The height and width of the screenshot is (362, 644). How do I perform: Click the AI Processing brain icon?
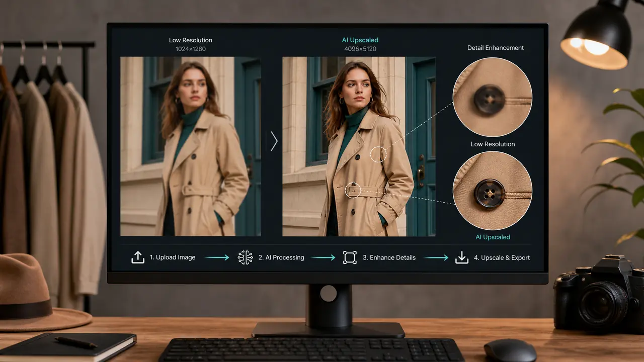[245, 257]
